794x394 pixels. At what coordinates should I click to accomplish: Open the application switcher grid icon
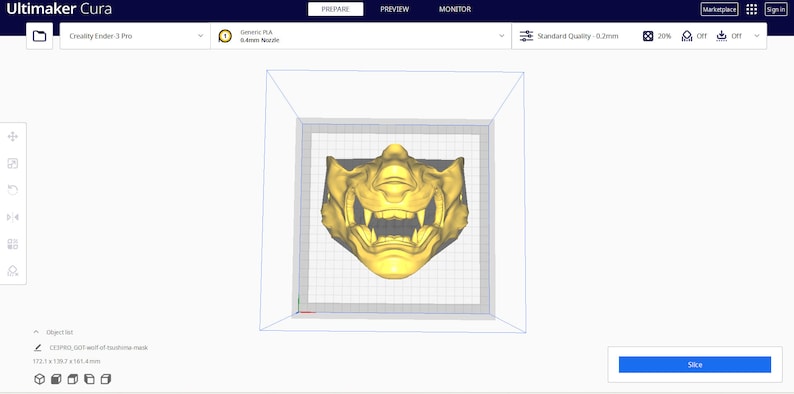point(751,9)
